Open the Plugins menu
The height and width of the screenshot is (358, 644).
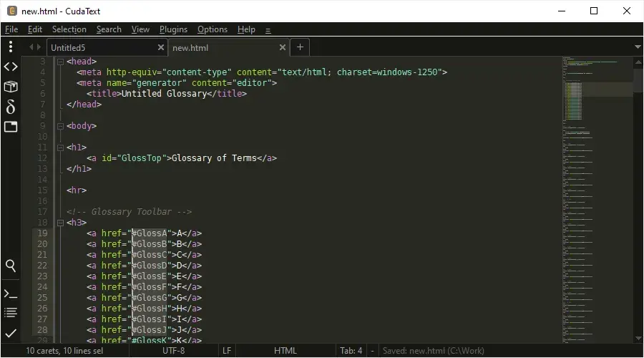pos(173,29)
